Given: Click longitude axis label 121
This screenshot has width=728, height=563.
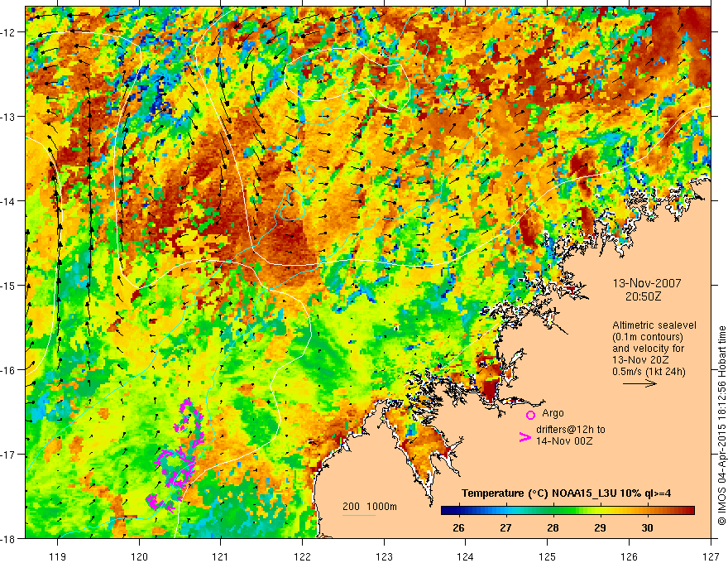Looking at the screenshot, I should (221, 556).
